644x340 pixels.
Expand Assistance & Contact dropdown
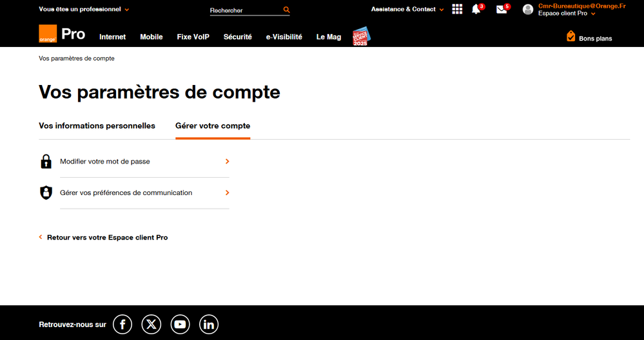[407, 9]
